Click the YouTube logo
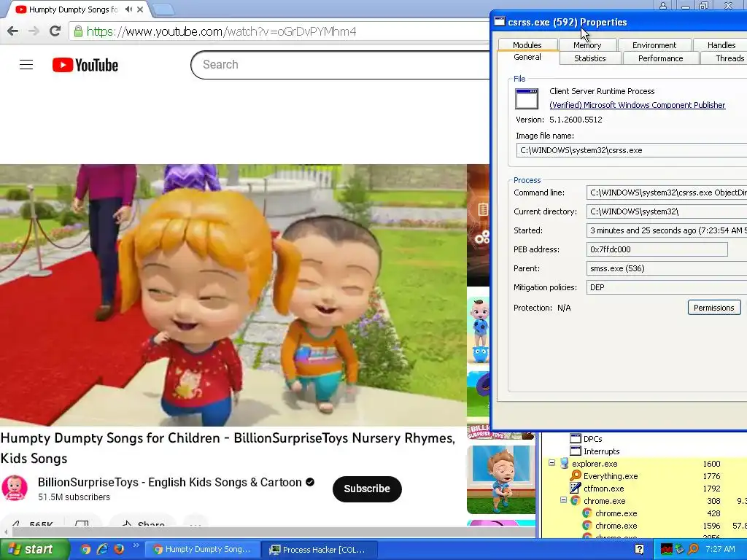 click(x=85, y=65)
